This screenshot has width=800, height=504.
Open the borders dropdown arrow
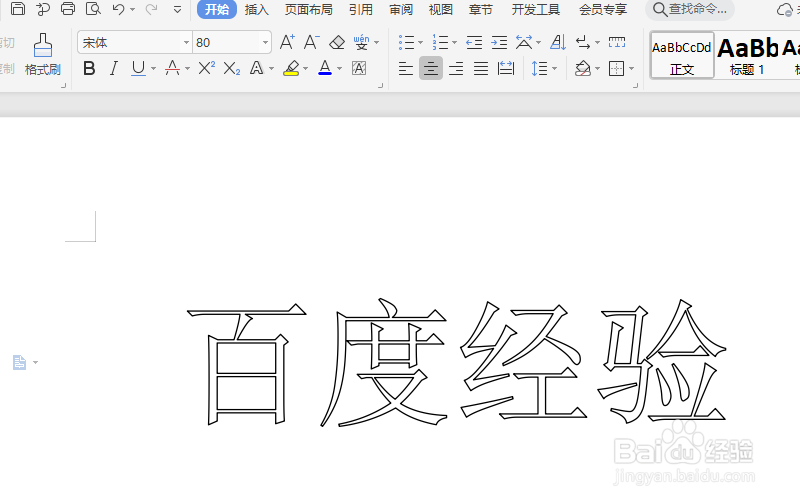tap(632, 69)
